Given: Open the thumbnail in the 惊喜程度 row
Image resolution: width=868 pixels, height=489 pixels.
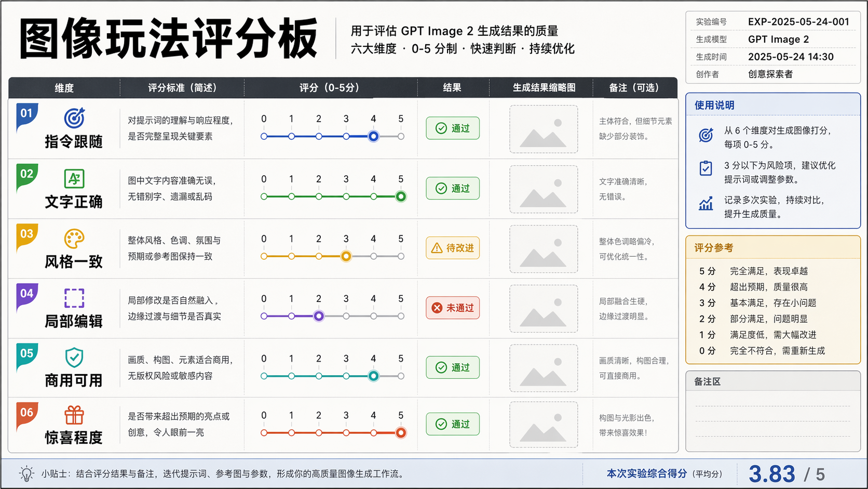Looking at the screenshot, I should click(544, 425).
